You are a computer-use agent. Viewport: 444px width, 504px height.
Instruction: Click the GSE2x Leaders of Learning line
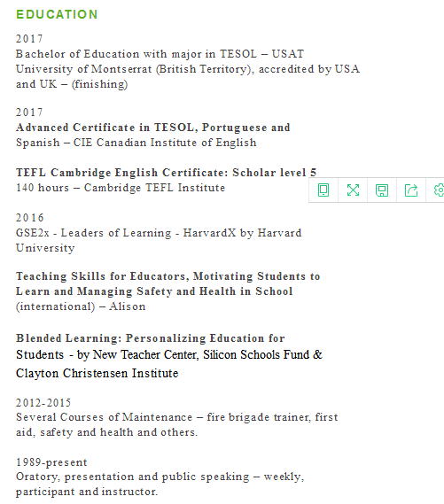(x=159, y=233)
